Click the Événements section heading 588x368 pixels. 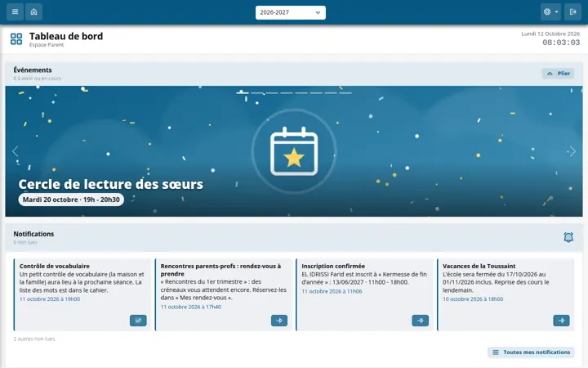(33, 70)
